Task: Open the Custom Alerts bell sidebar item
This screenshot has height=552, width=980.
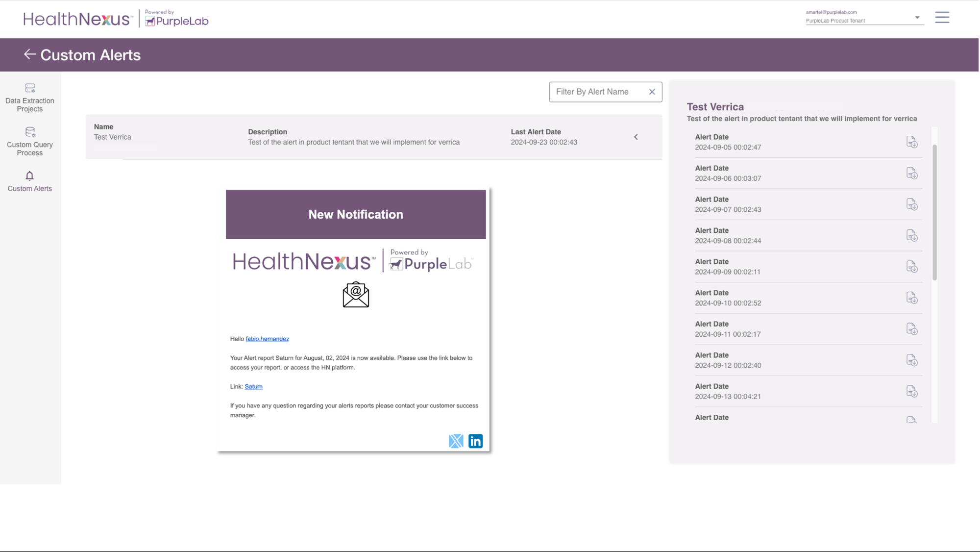Action: click(x=29, y=181)
